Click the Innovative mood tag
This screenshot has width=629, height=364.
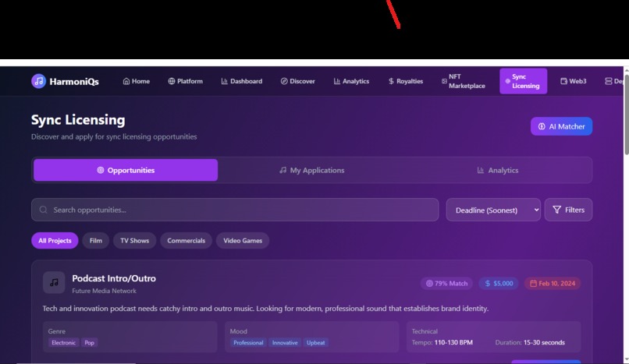[285, 343]
